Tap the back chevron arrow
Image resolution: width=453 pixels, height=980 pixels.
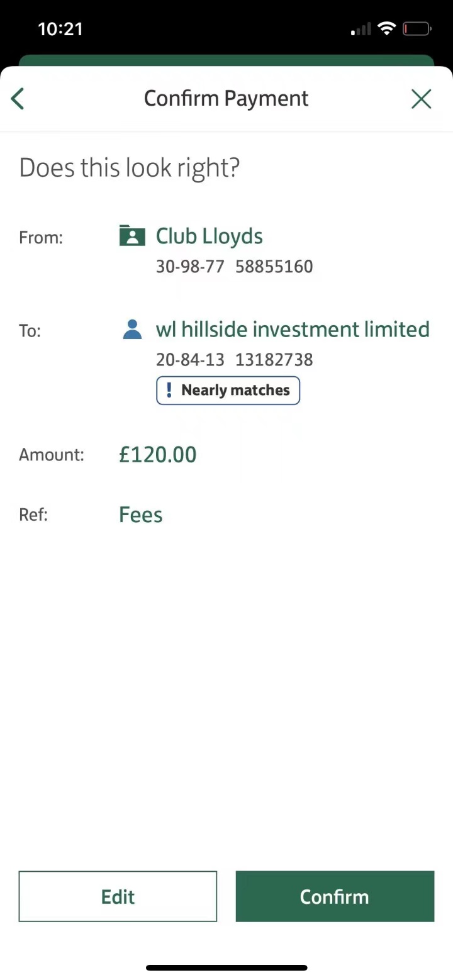[18, 99]
